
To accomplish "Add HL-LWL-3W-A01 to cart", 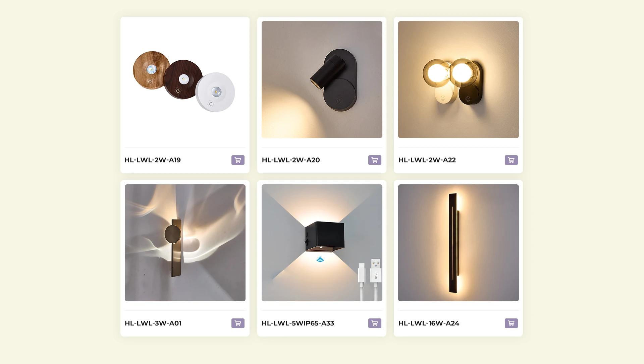I will 238,323.
